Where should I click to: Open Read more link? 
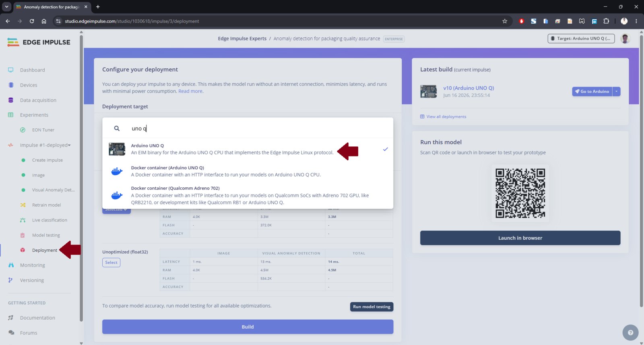point(190,91)
